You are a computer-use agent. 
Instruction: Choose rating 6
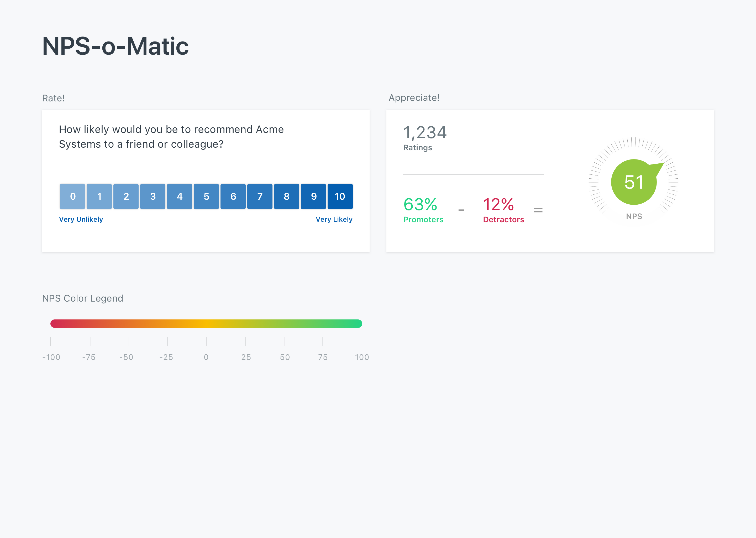(x=233, y=196)
